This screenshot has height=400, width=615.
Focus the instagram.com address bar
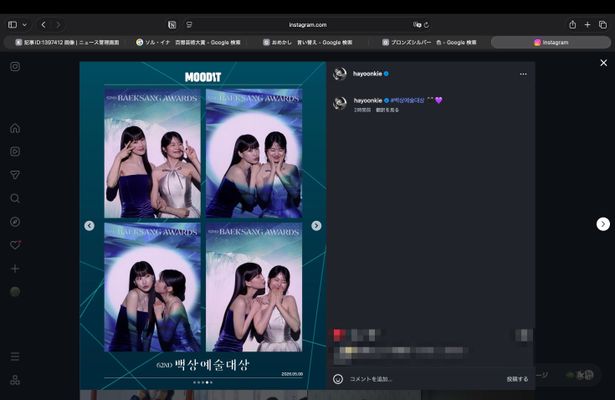click(x=308, y=25)
